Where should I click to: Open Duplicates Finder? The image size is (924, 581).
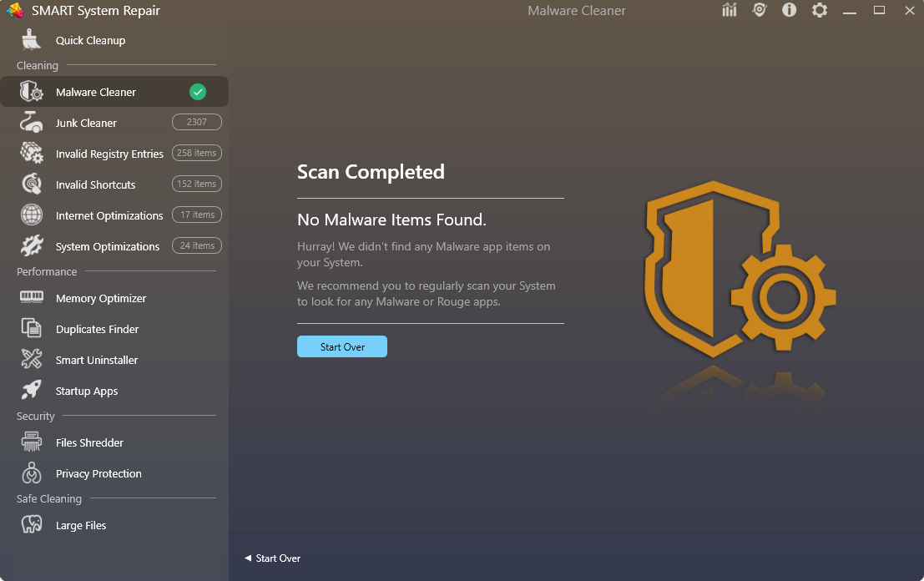tap(97, 329)
